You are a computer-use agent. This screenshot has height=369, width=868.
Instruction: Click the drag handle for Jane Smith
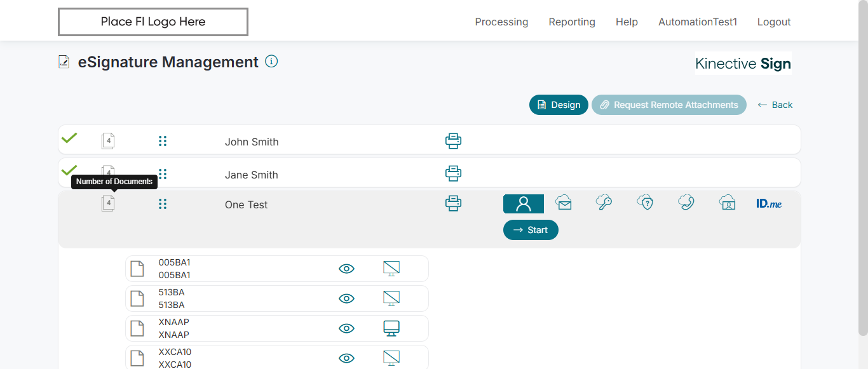point(163,174)
